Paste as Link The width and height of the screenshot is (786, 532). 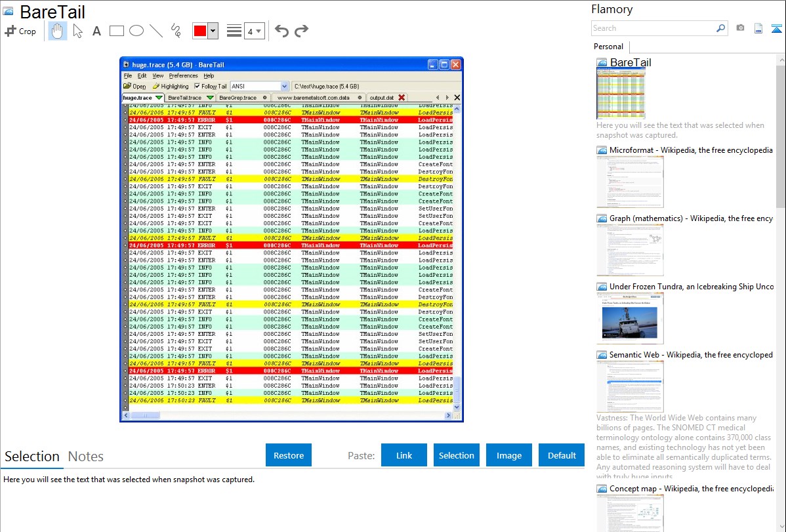(404, 455)
